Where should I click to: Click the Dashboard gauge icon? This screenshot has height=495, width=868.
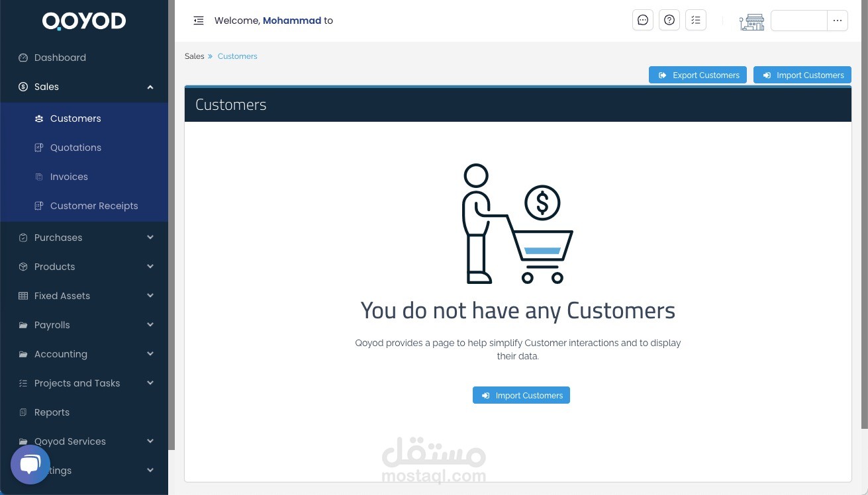[x=23, y=58]
